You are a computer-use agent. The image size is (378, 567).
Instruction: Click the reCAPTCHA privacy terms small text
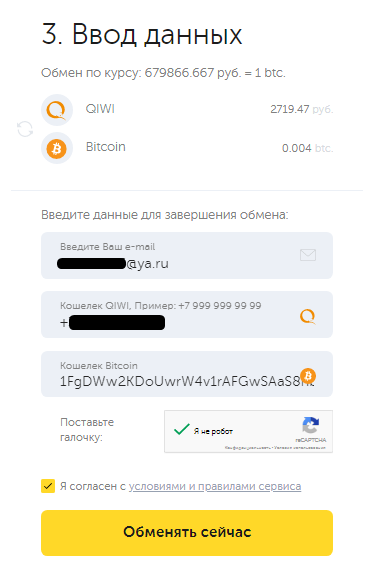pyautogui.click(x=275, y=448)
